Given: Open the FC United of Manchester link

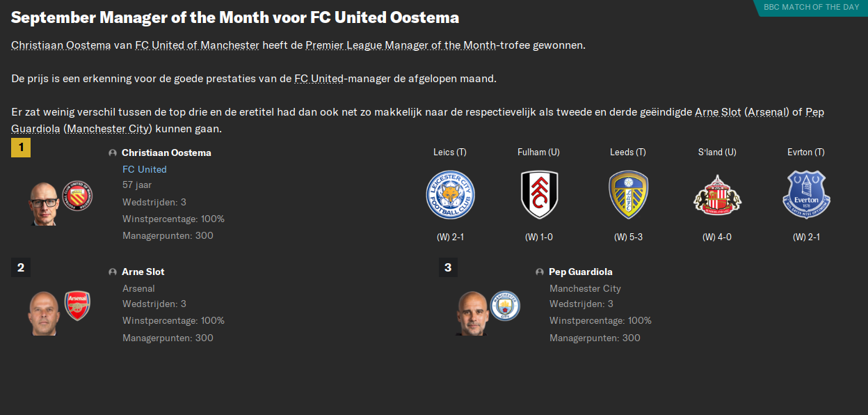Looking at the screenshot, I should pyautogui.click(x=197, y=44).
